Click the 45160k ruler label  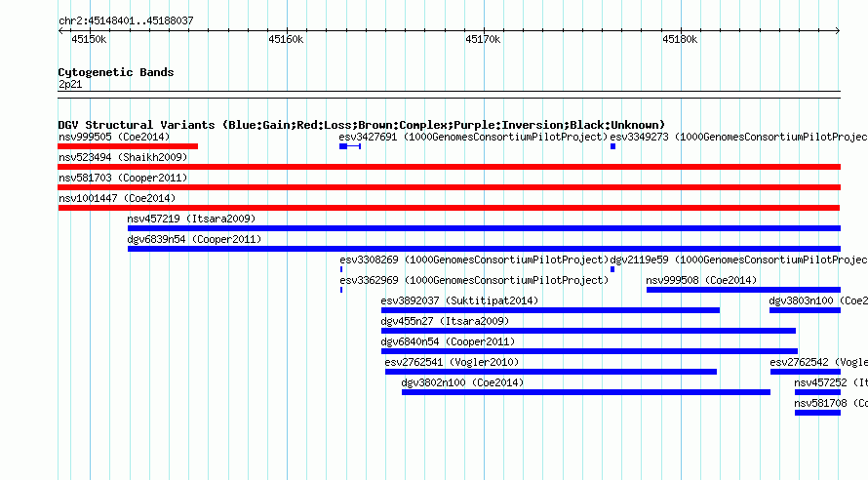286,39
